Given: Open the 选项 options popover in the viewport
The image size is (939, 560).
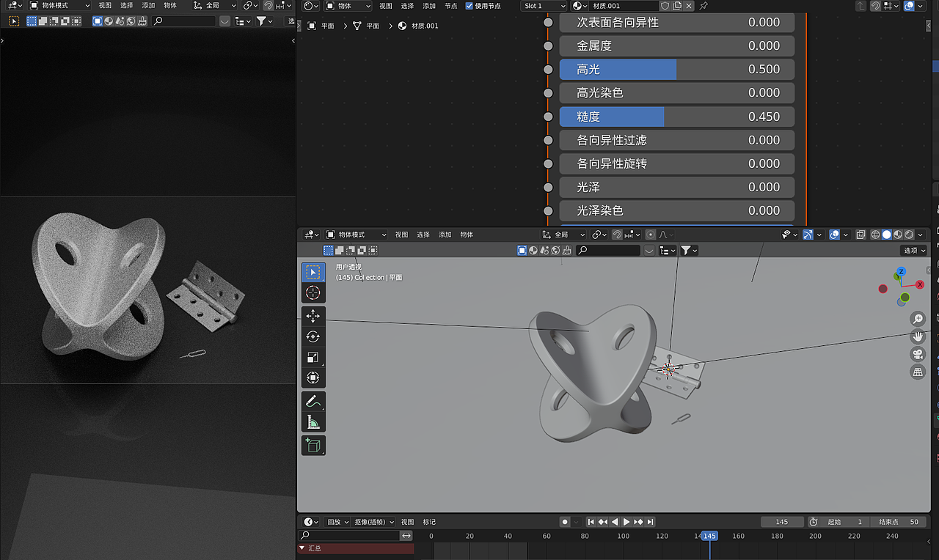Looking at the screenshot, I should [913, 250].
